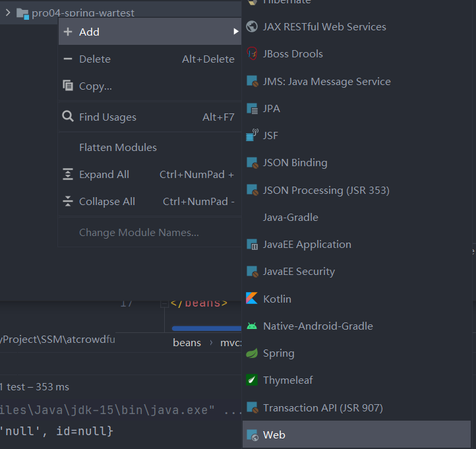Add JSON Binding support
The height and width of the screenshot is (449, 476).
pyautogui.click(x=357, y=163)
